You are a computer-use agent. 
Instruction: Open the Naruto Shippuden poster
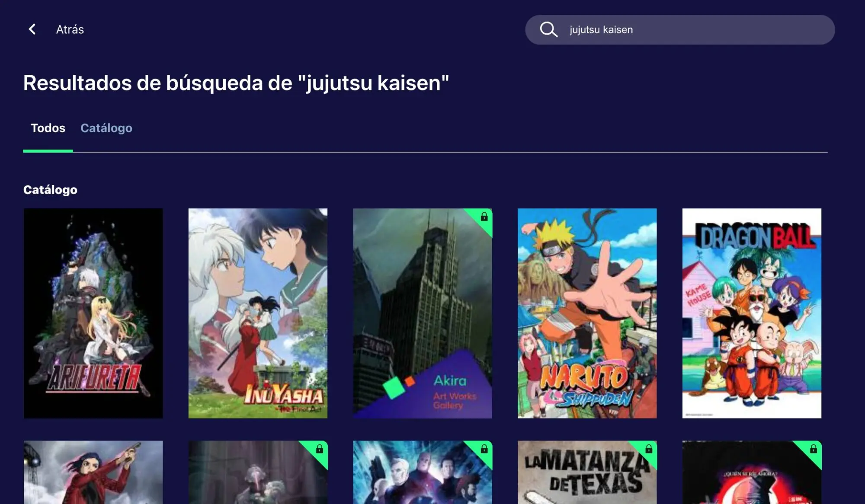click(587, 313)
